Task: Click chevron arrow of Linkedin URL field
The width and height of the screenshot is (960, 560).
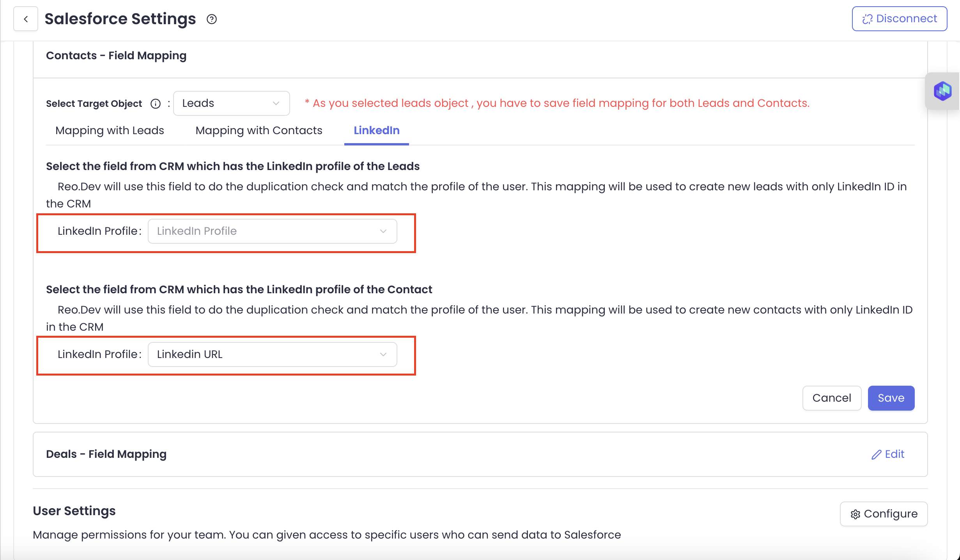Action: [x=383, y=354]
